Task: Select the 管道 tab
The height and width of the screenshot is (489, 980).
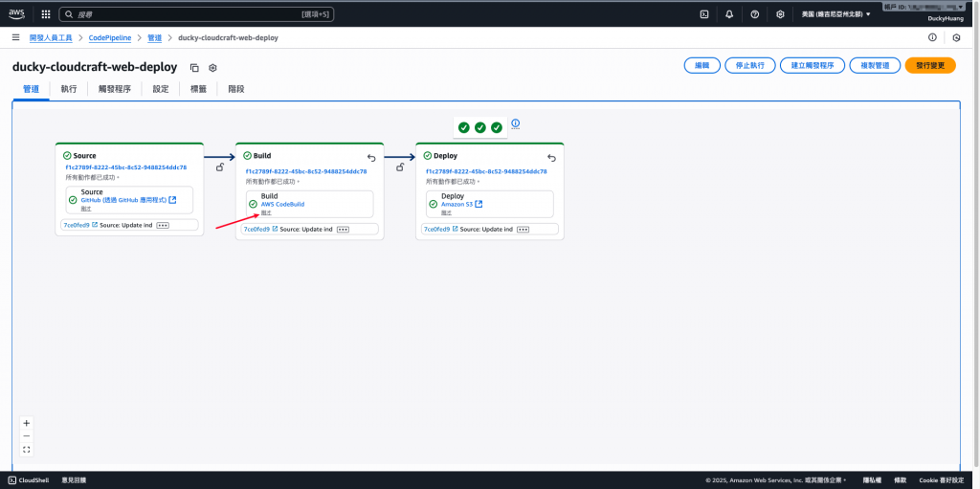Action: coord(32,89)
